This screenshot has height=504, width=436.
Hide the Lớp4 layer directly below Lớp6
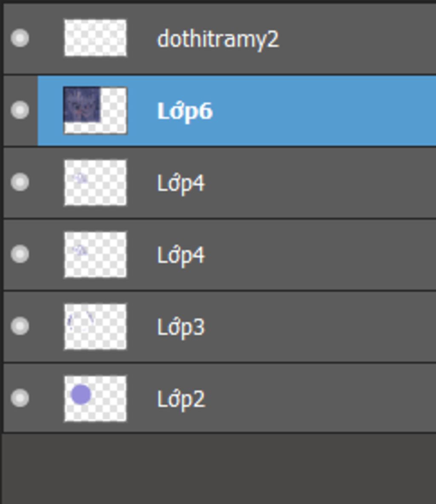(x=20, y=182)
